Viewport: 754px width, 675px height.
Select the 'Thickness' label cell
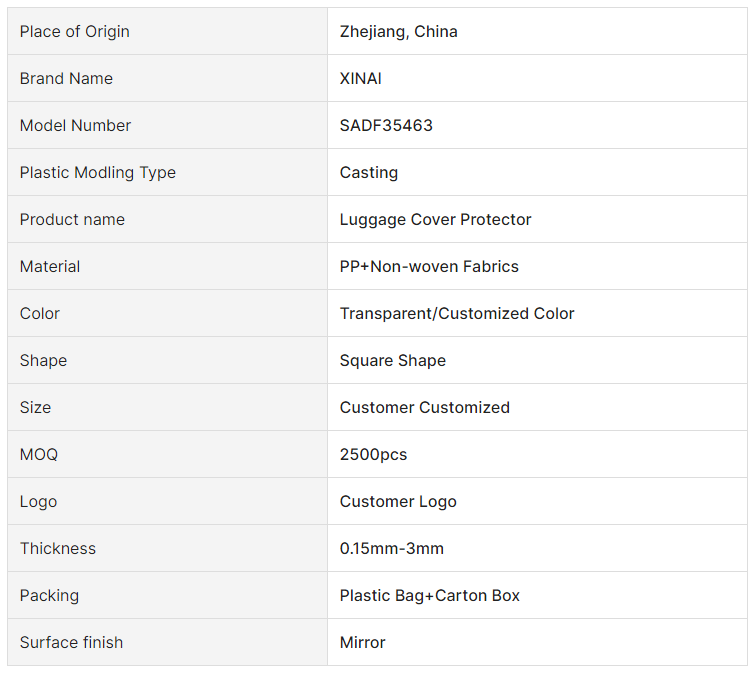tap(58, 549)
